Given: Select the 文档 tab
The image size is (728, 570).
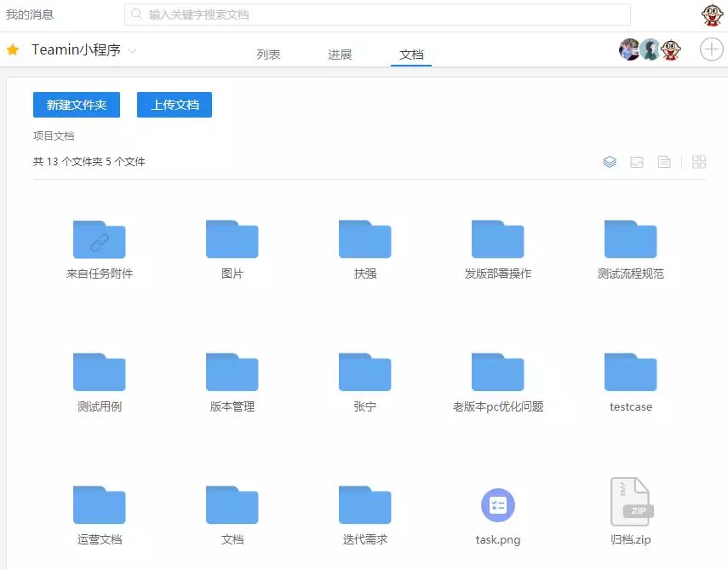Looking at the screenshot, I should pos(411,55).
